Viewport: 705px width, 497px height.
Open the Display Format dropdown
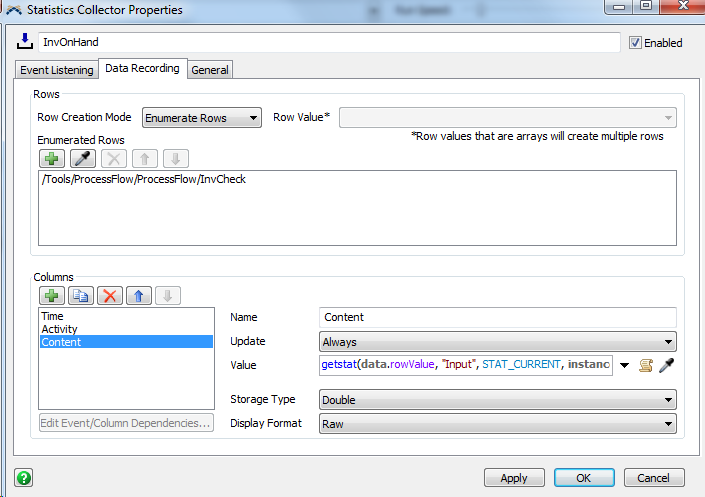(497, 424)
